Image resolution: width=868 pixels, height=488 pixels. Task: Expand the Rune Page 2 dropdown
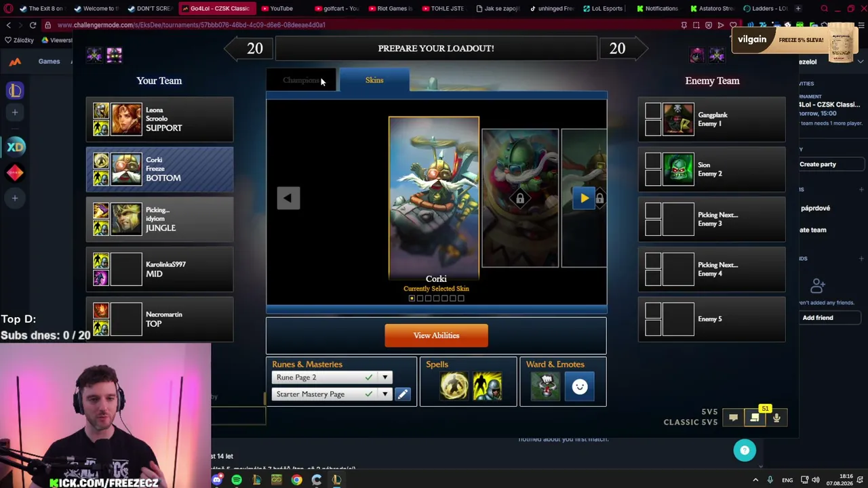tap(384, 378)
